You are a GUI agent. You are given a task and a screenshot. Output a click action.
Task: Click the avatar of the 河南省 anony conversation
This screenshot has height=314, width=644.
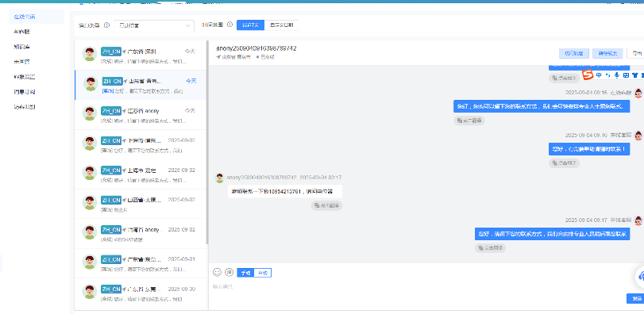[x=90, y=232]
